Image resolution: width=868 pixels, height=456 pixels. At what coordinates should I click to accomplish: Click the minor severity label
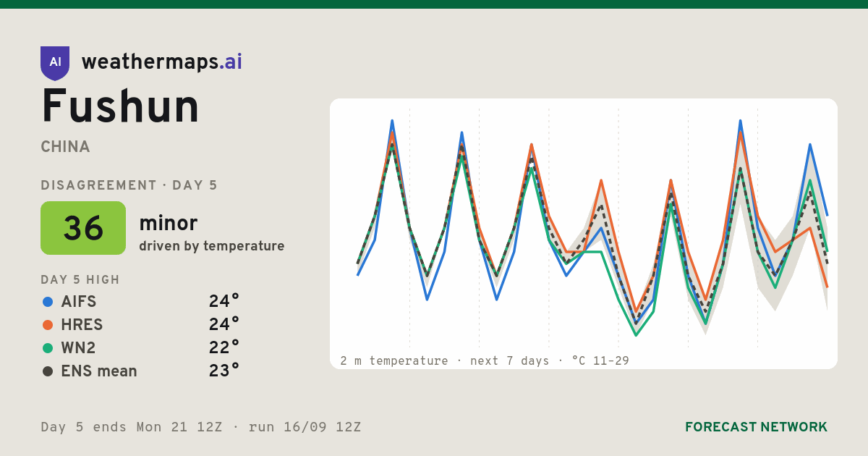coord(168,224)
